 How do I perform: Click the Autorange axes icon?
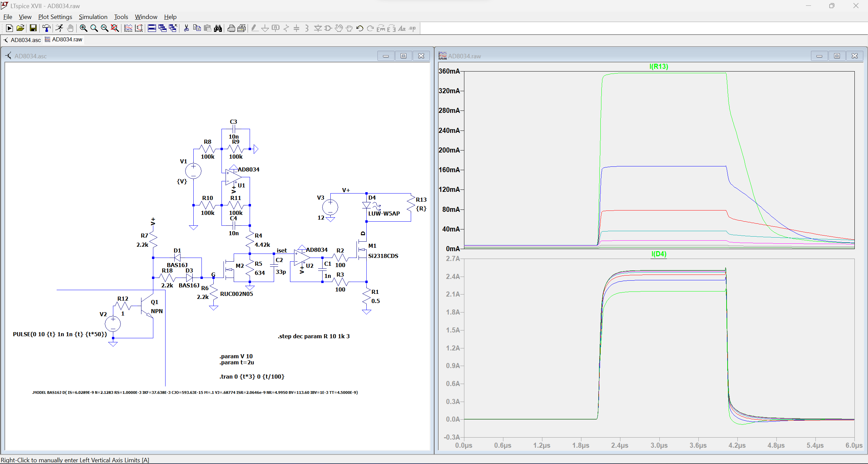click(139, 28)
